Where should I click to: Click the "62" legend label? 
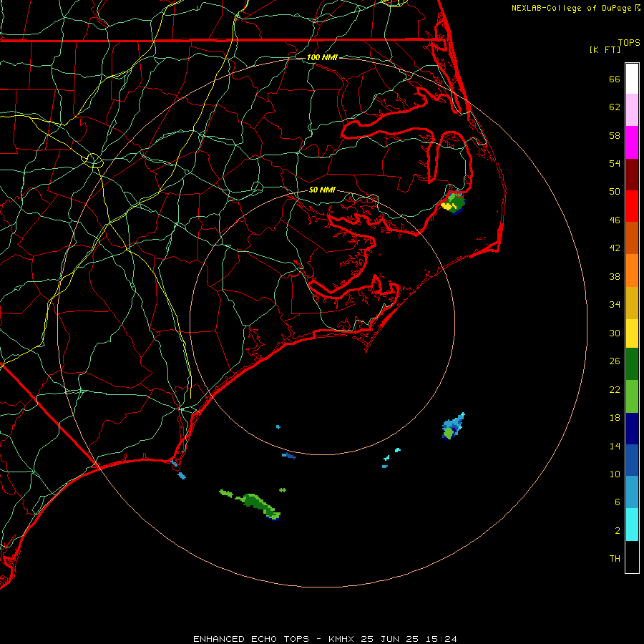(x=615, y=107)
